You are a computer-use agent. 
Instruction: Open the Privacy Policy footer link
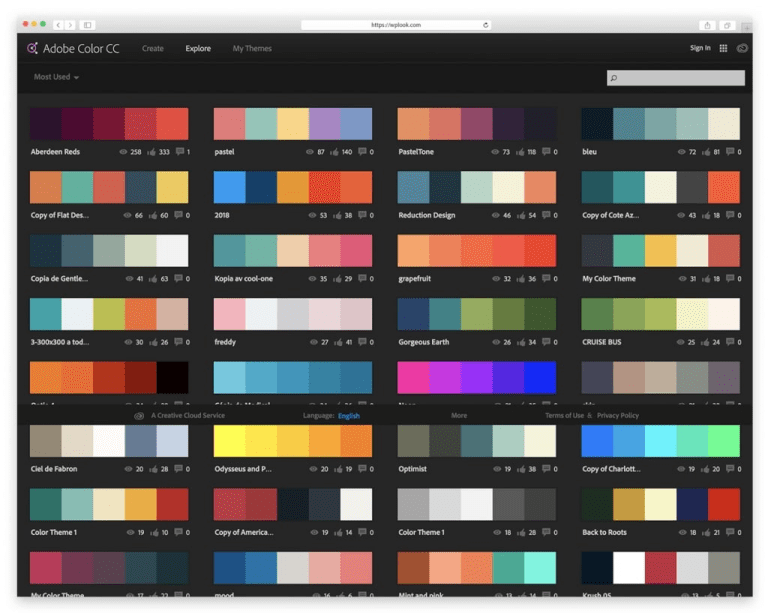(x=617, y=415)
